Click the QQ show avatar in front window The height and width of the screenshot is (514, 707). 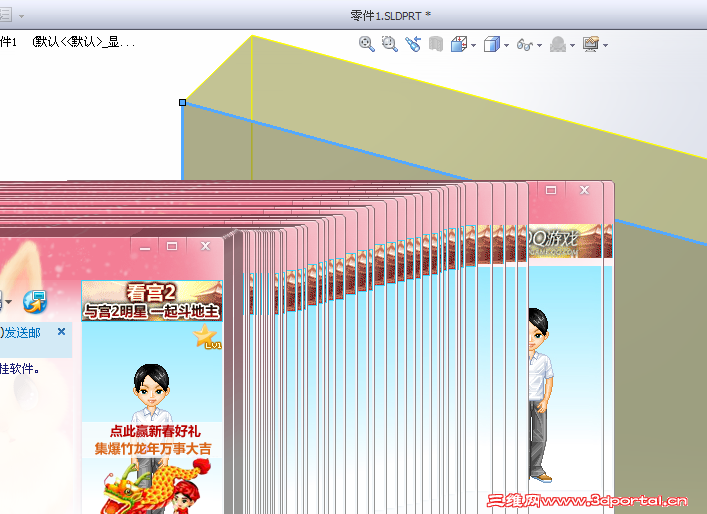pyautogui.click(x=152, y=392)
